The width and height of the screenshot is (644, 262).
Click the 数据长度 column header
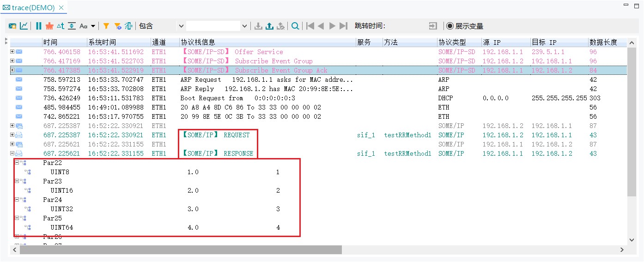coord(607,42)
